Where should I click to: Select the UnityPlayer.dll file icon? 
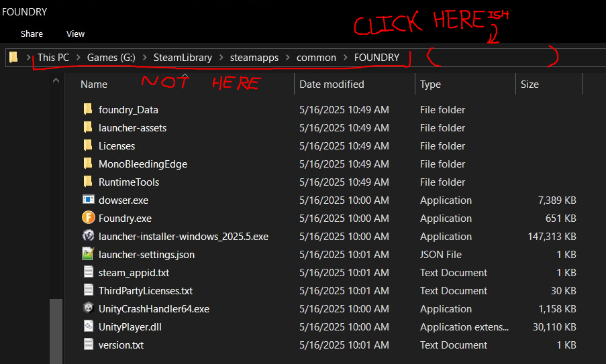click(89, 326)
